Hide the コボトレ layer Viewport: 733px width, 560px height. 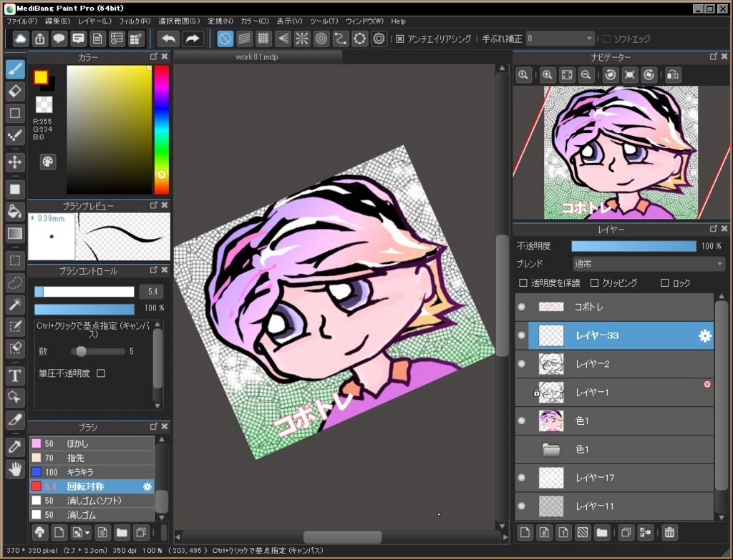tap(522, 307)
